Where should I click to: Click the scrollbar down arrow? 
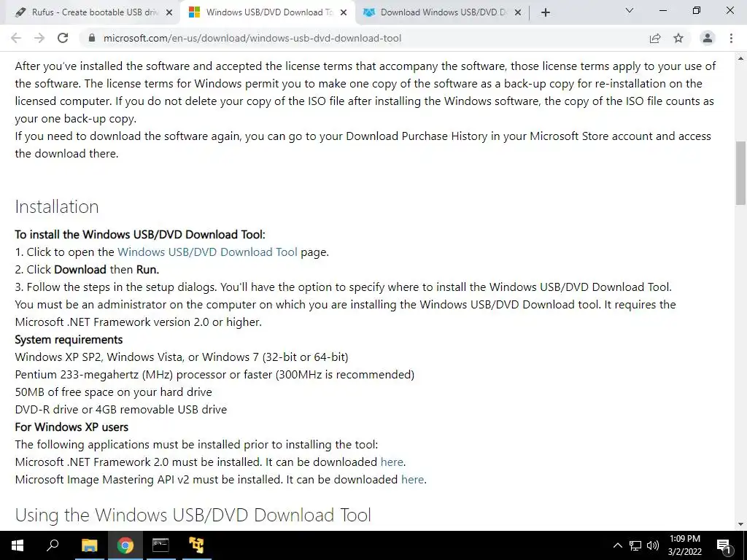coord(740,524)
